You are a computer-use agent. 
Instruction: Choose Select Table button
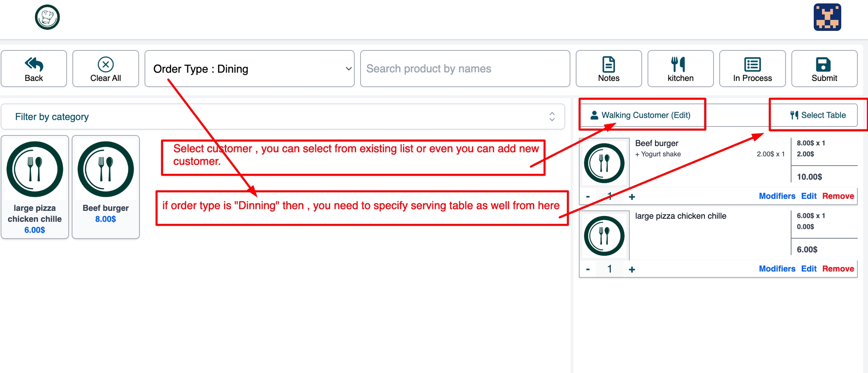click(x=818, y=115)
